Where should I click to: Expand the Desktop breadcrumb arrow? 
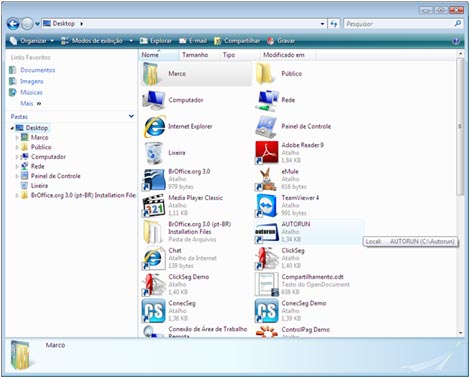(82, 24)
